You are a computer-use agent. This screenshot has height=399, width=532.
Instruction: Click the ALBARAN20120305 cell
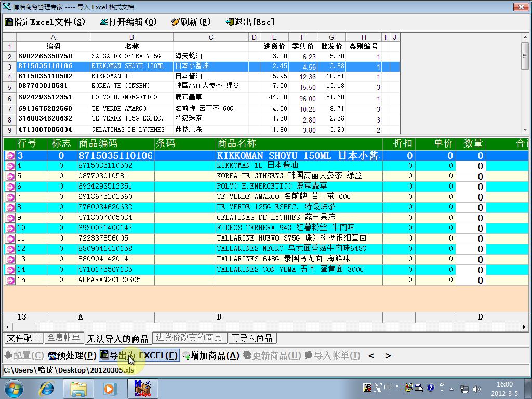[x=116, y=280]
